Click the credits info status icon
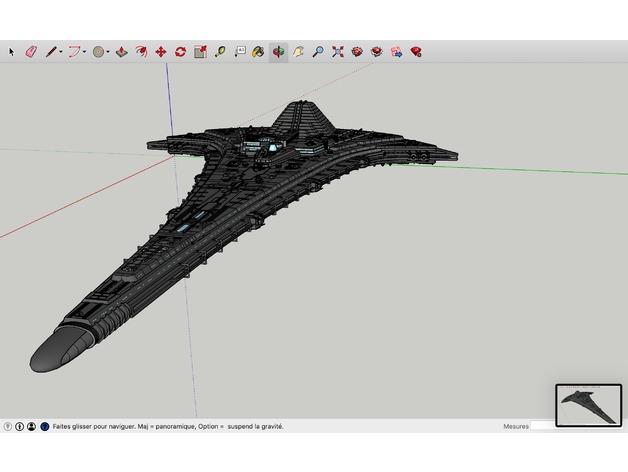 (19, 427)
